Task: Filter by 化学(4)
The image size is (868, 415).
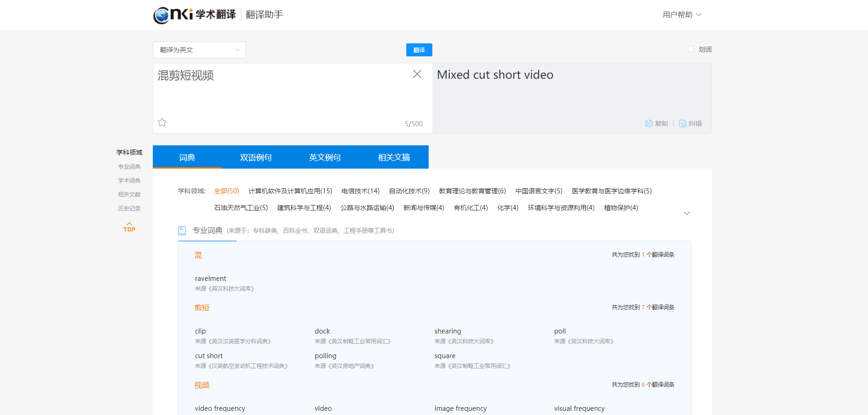Action: (508, 208)
